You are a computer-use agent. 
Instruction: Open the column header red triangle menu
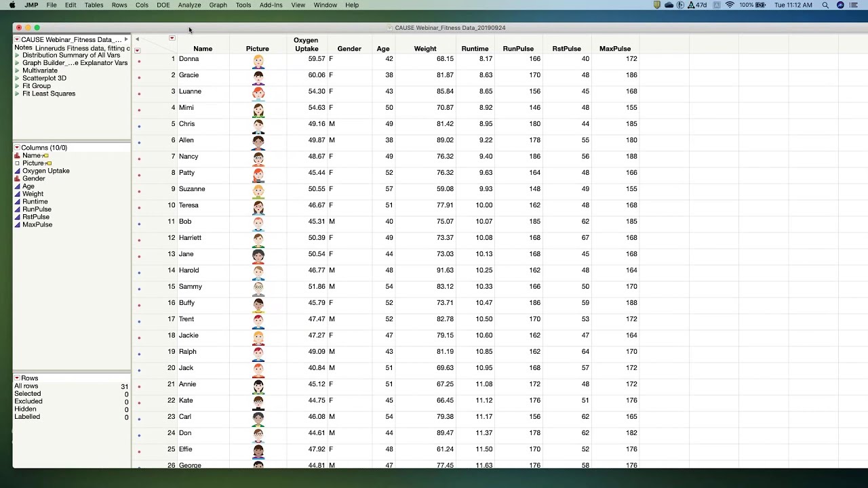[172, 38]
